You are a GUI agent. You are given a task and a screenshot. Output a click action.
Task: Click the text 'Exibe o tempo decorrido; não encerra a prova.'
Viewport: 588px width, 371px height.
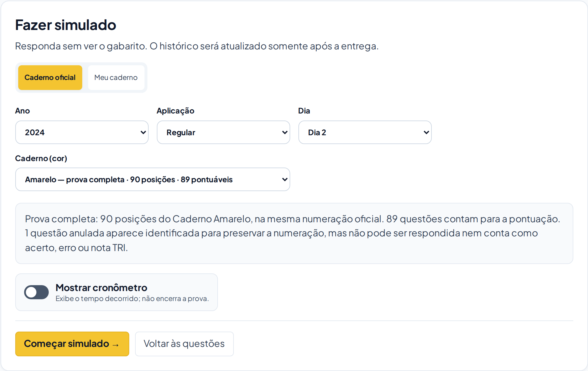coord(132,299)
